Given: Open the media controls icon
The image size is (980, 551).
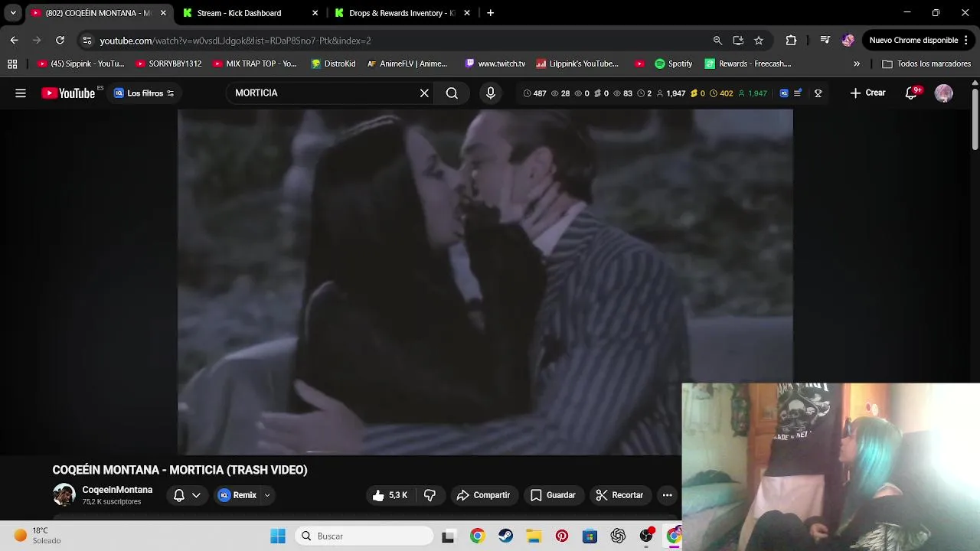Looking at the screenshot, I should (x=825, y=41).
